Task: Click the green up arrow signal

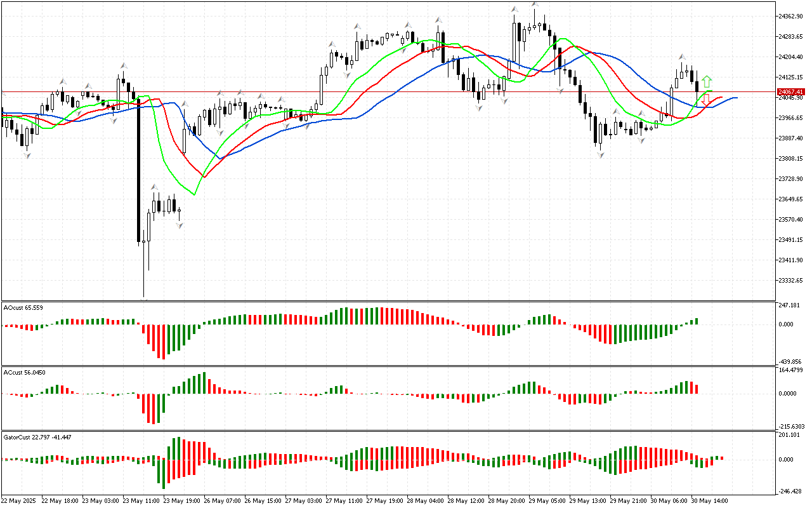Action: pos(707,82)
